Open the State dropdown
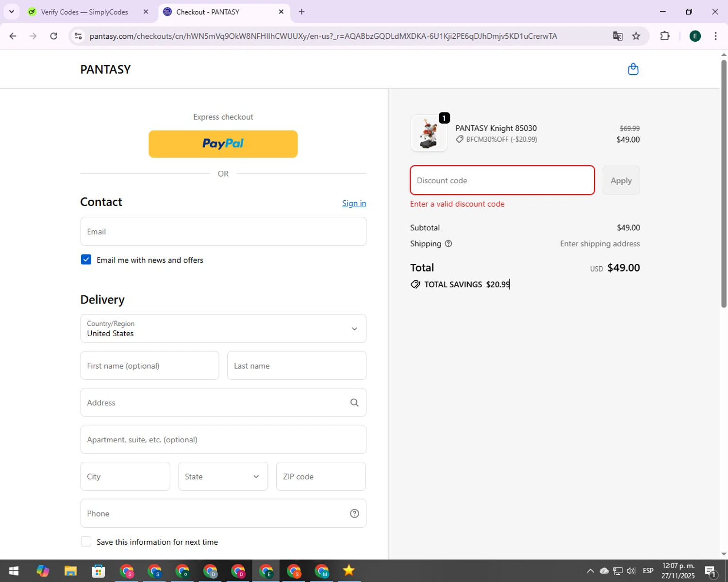 pos(223,476)
